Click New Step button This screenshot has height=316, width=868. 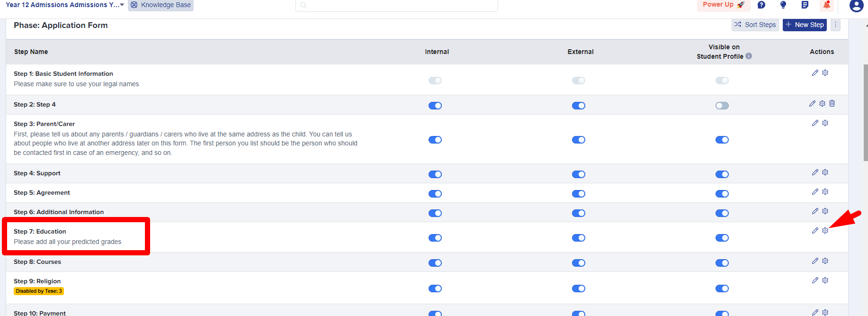point(805,25)
